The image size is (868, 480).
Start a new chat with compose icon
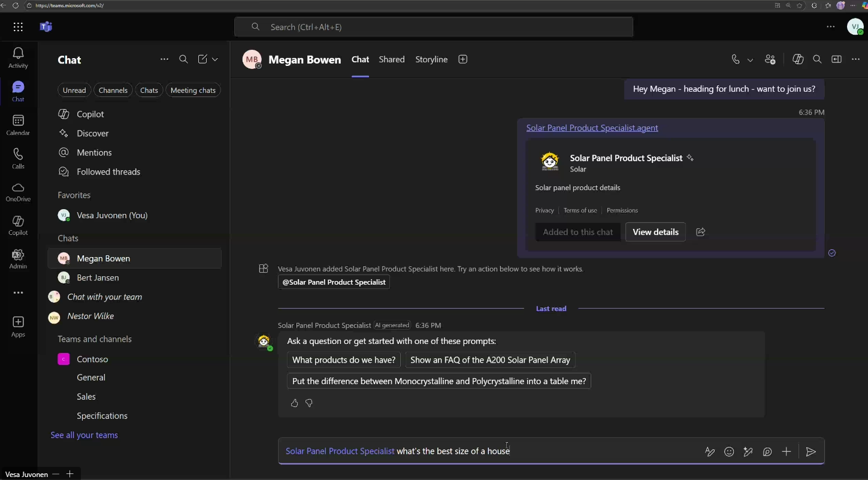202,59
